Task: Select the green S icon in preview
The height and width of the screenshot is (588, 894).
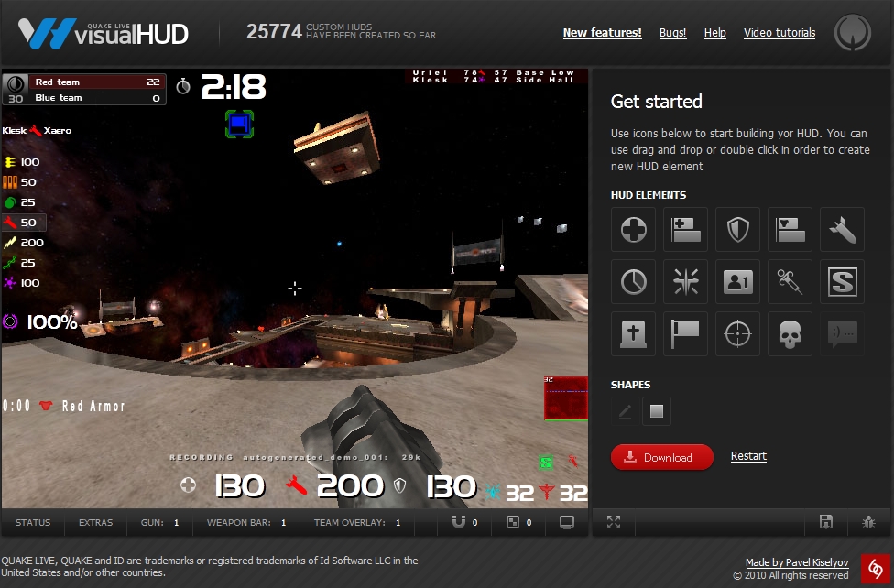Action: click(x=546, y=463)
